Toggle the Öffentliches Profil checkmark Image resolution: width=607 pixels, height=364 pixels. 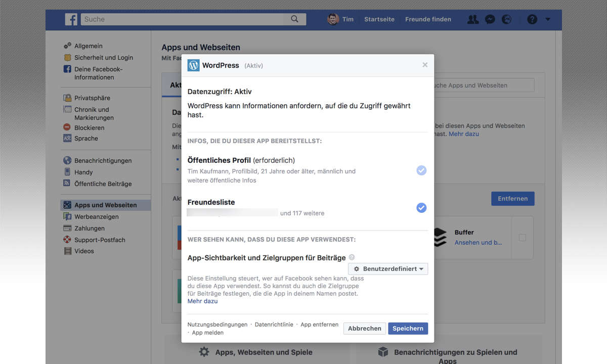pyautogui.click(x=421, y=170)
